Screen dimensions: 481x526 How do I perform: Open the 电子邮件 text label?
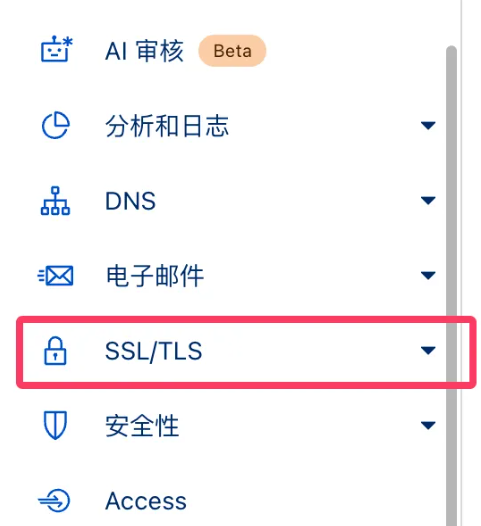click(155, 276)
